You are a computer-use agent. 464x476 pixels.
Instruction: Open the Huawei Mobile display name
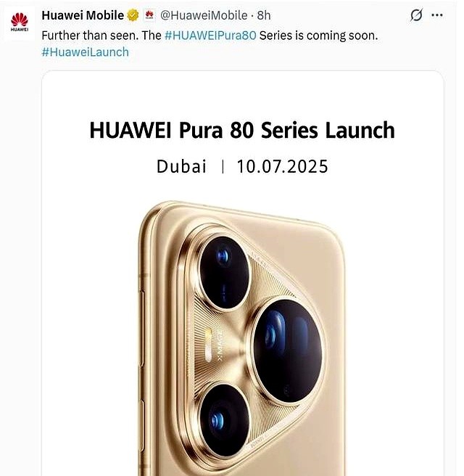click(83, 15)
